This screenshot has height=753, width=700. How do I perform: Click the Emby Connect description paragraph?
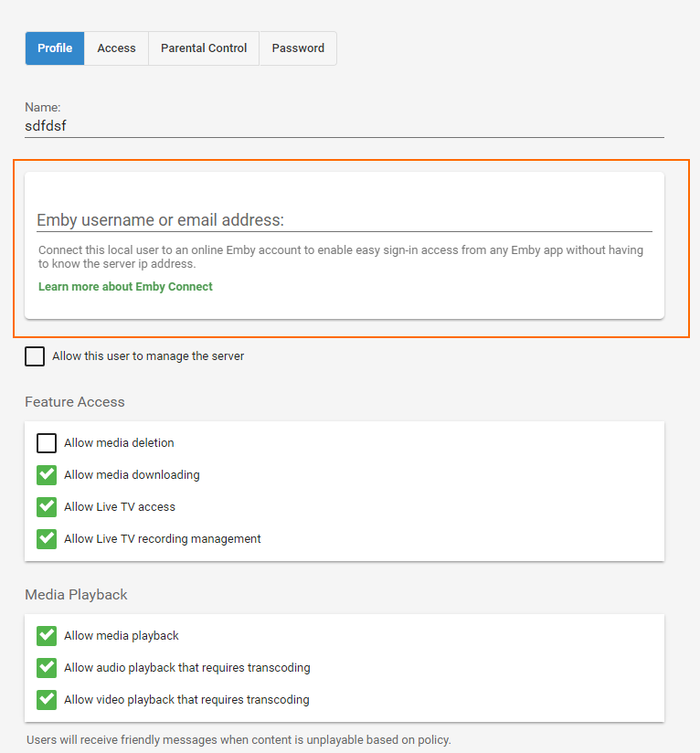340,257
